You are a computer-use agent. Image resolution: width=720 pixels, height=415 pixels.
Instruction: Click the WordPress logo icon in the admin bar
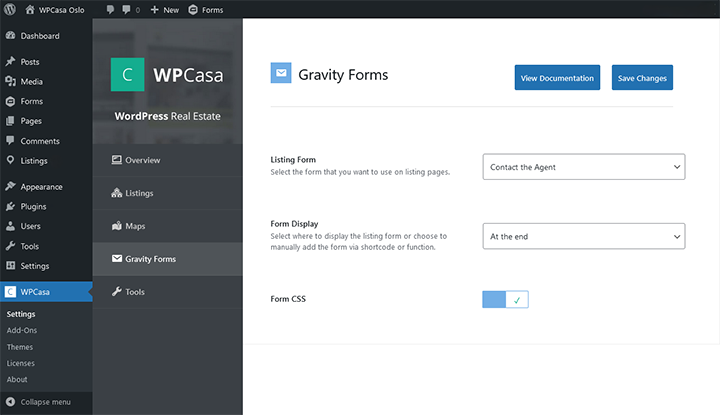10,9
